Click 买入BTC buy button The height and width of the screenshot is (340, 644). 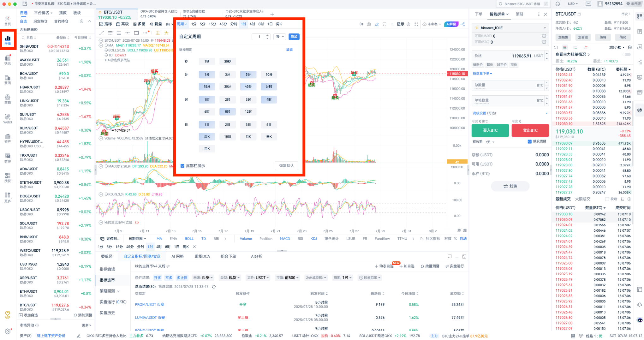point(490,130)
